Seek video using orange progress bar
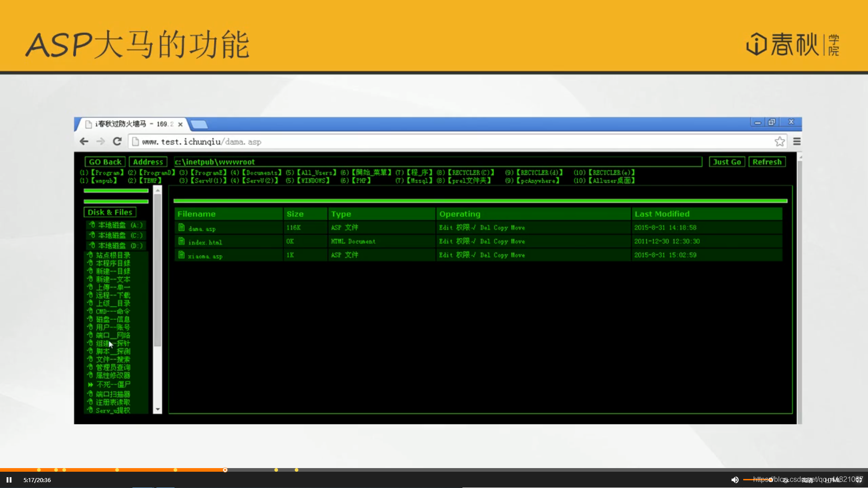The image size is (868, 488). pos(434,470)
